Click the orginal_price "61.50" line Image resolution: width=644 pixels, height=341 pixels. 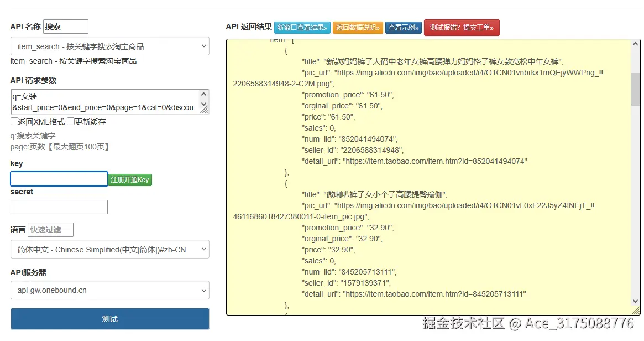click(342, 106)
